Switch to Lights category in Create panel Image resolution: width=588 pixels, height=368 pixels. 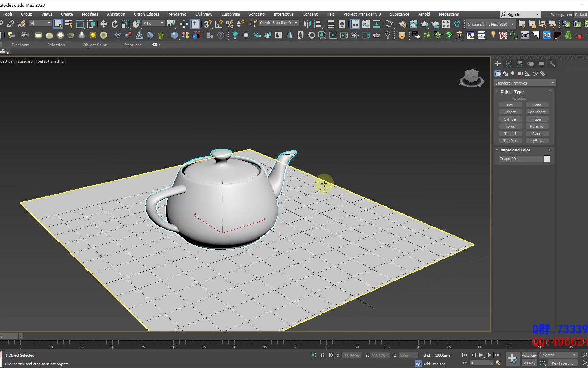pos(513,74)
